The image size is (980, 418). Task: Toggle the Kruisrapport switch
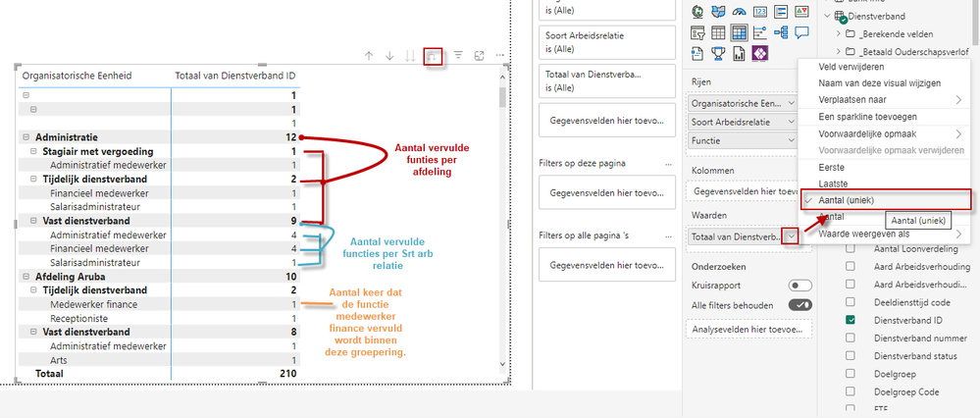tap(800, 286)
